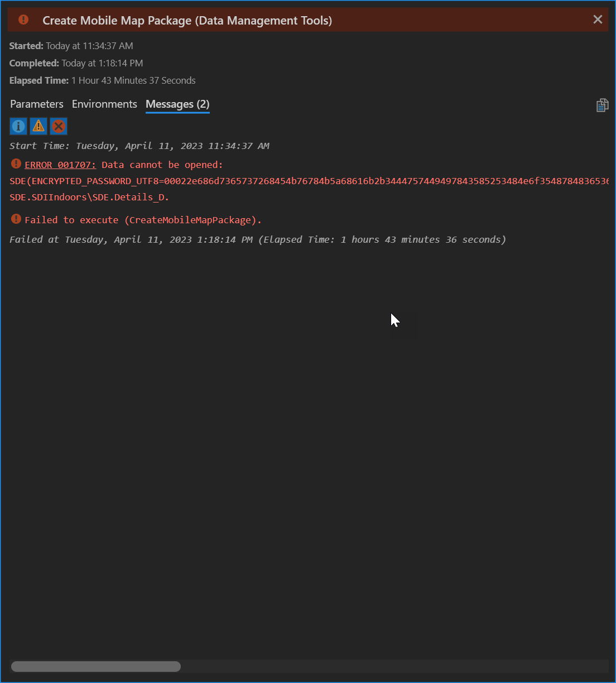Click the Elapsed Time summary line
616x683 pixels.
click(x=103, y=81)
